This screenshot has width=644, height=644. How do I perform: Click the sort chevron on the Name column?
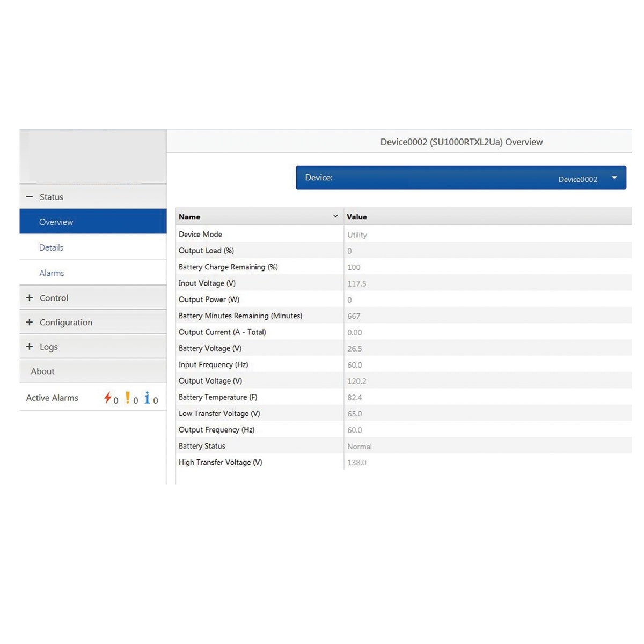[335, 216]
